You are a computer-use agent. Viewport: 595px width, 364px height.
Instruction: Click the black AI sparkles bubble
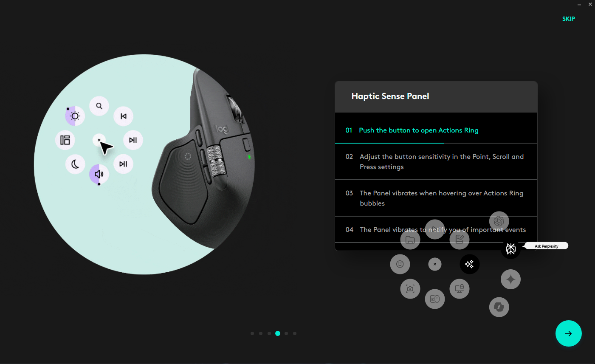[469, 264]
